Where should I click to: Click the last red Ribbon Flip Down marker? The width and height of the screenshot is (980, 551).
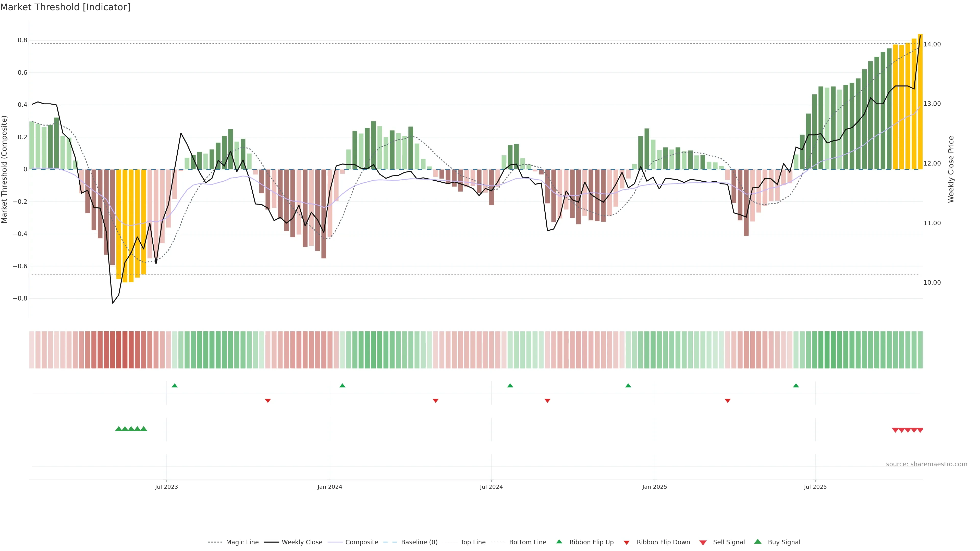727,401
